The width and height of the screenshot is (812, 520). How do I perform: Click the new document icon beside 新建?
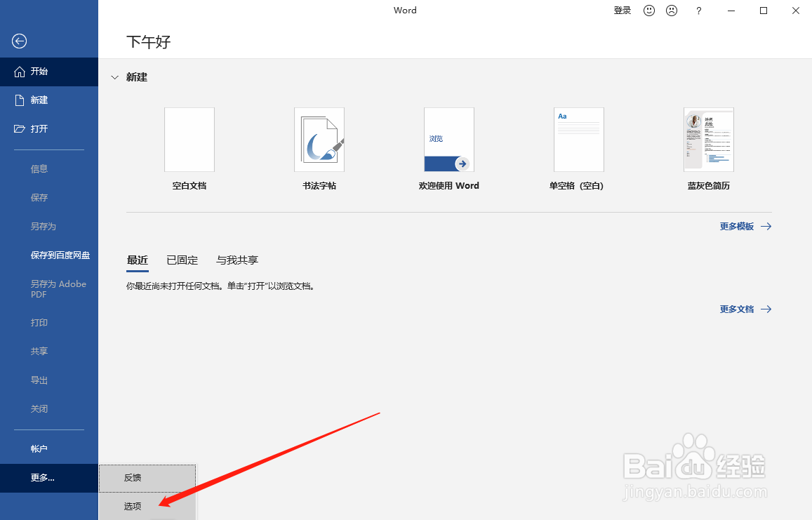pyautogui.click(x=19, y=100)
